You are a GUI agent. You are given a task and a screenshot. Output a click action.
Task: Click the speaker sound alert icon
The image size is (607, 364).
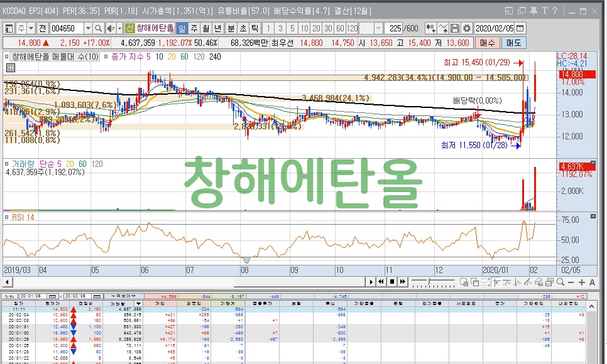[x=111, y=28]
